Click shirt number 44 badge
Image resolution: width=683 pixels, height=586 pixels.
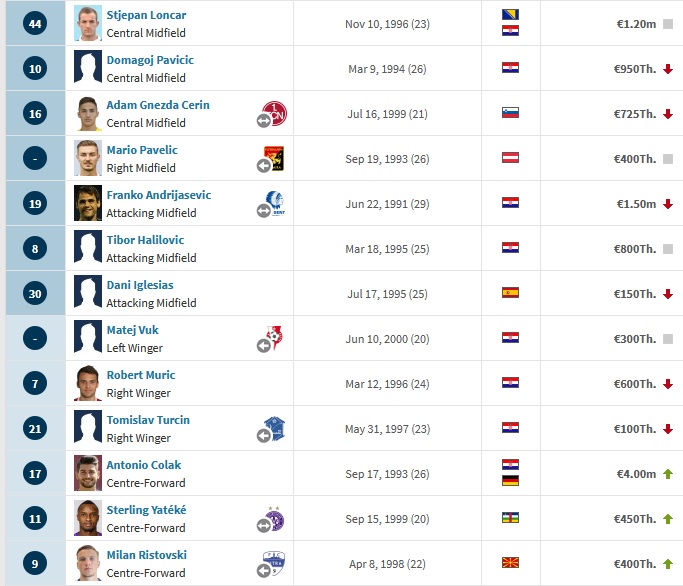pyautogui.click(x=35, y=24)
